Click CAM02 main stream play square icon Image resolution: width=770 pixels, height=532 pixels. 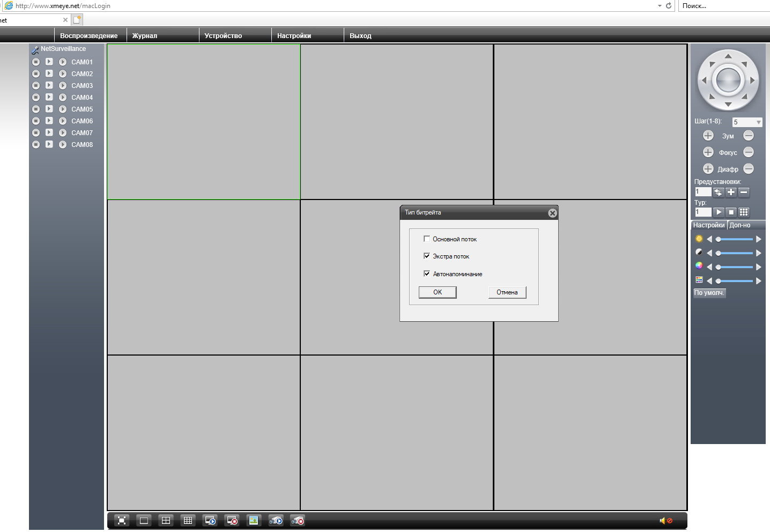tap(49, 73)
